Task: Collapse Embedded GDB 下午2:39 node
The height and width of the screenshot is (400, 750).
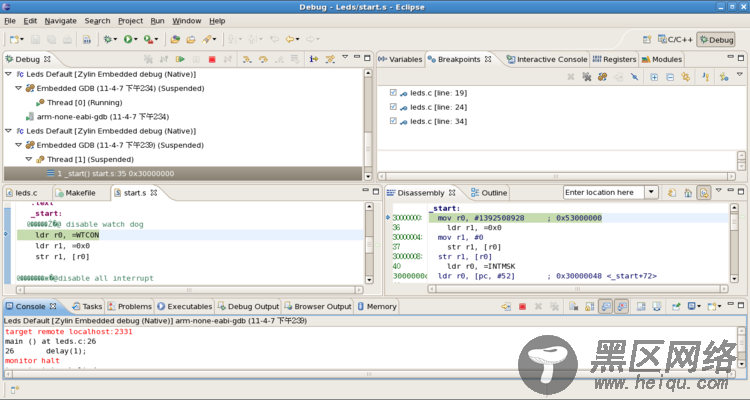Action: [18, 145]
